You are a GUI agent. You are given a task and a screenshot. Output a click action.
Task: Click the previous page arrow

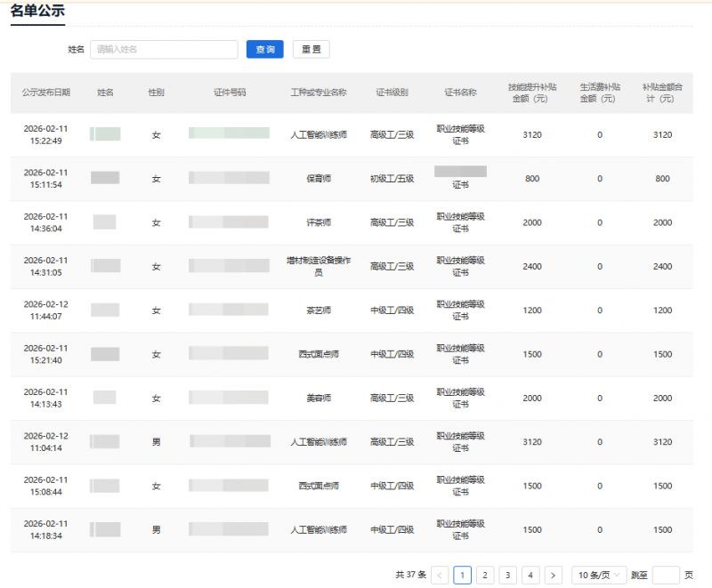click(440, 575)
